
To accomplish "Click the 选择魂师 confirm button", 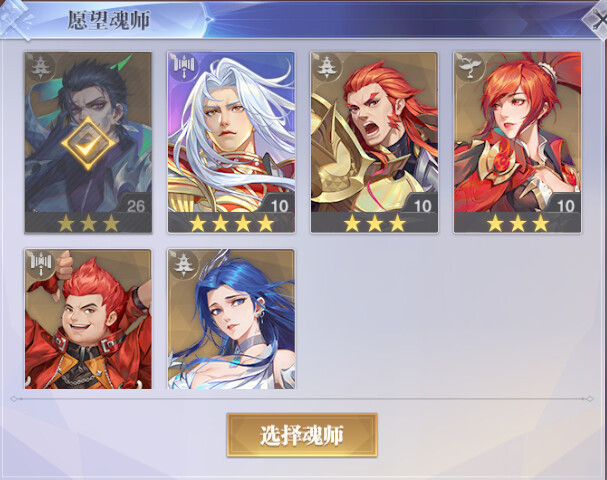I will 302,435.
